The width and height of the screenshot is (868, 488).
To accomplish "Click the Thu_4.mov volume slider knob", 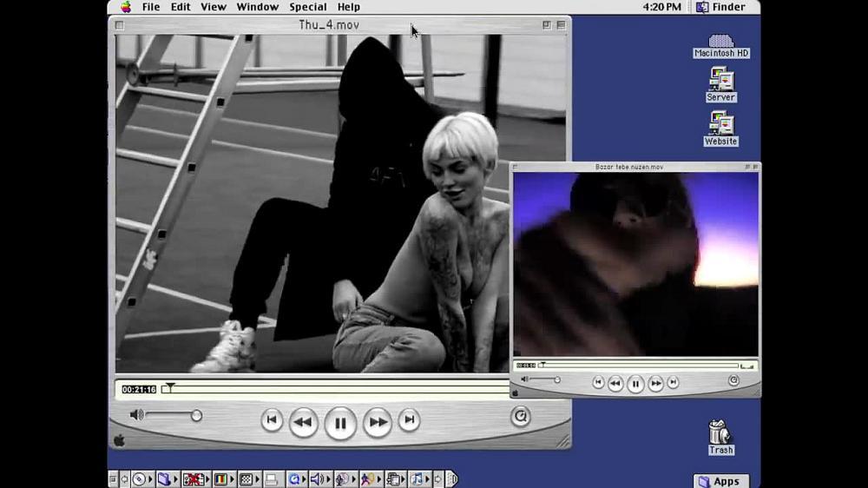I will (x=196, y=416).
